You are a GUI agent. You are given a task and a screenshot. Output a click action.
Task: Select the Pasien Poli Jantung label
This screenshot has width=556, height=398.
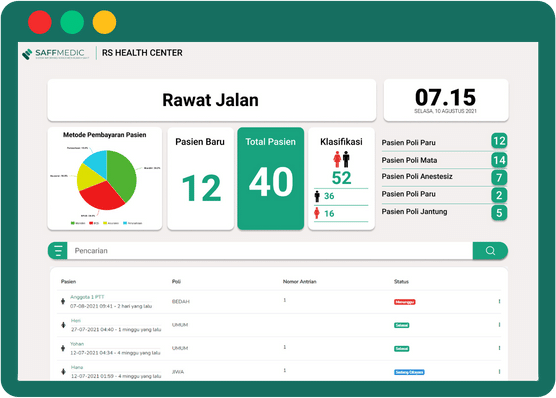[414, 212]
